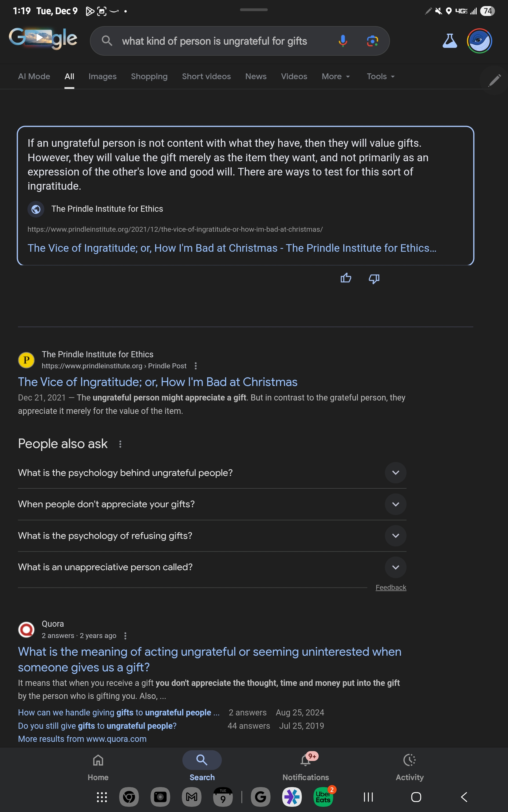Tap the thumbs down feedback icon

374,278
